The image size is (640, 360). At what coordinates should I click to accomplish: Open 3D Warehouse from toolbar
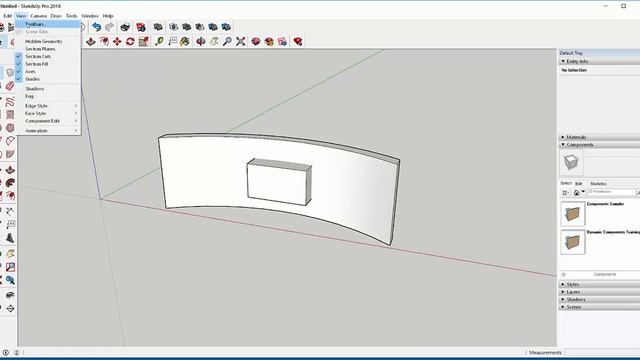256,41
